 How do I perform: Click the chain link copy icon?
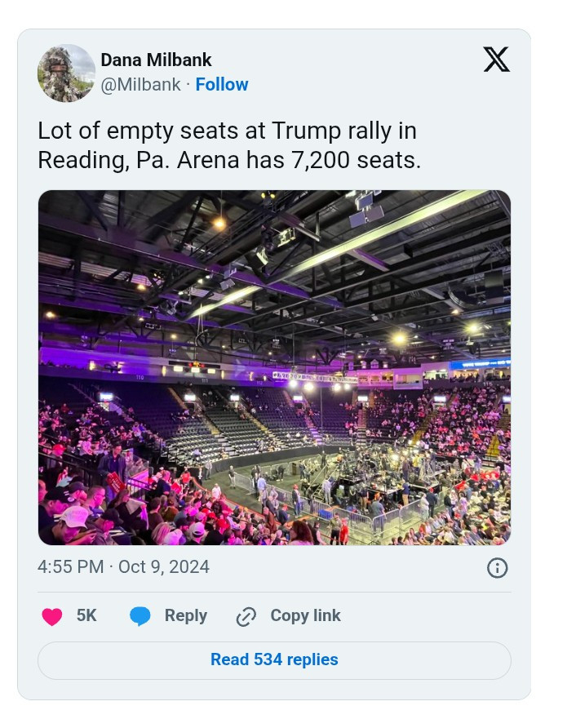click(246, 616)
